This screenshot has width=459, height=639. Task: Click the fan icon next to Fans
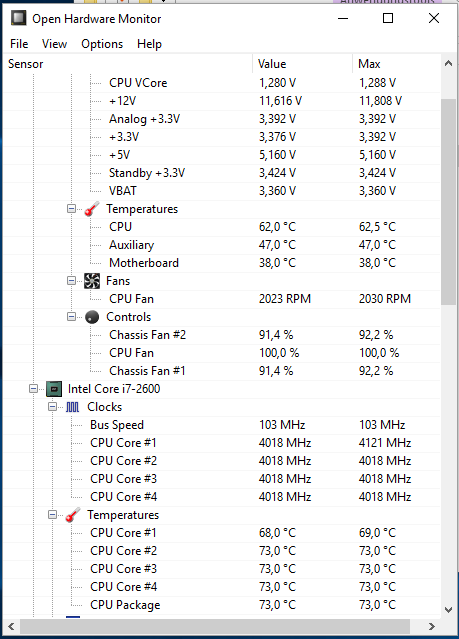(x=92, y=281)
